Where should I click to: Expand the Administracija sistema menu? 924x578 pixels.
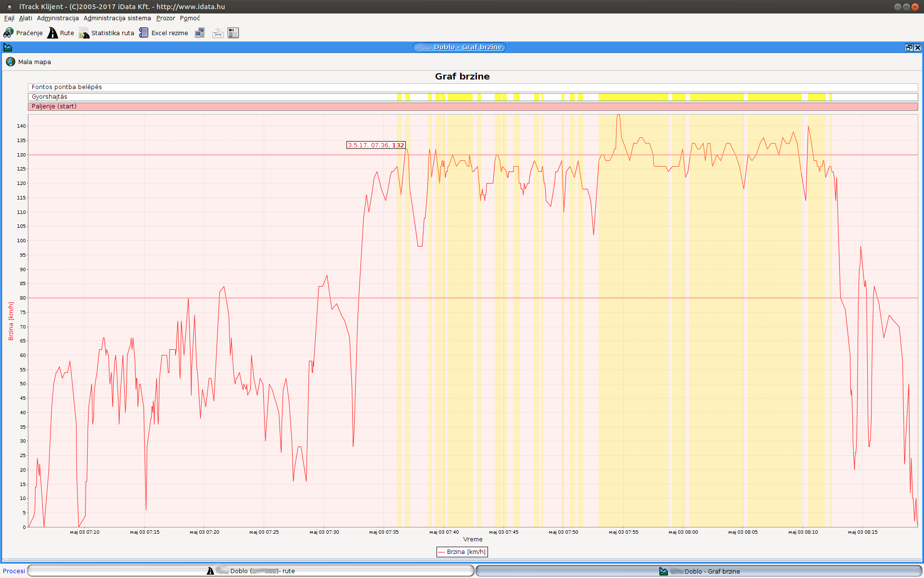[117, 18]
